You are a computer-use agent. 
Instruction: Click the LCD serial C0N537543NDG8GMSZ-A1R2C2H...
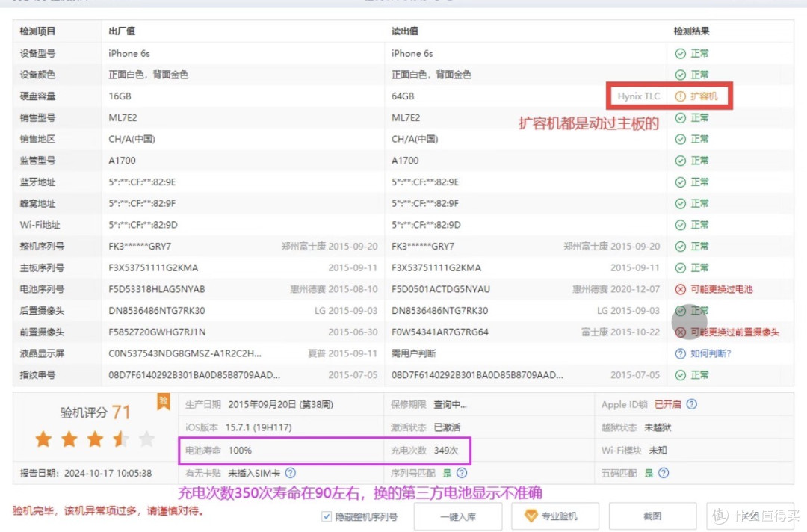point(185,354)
